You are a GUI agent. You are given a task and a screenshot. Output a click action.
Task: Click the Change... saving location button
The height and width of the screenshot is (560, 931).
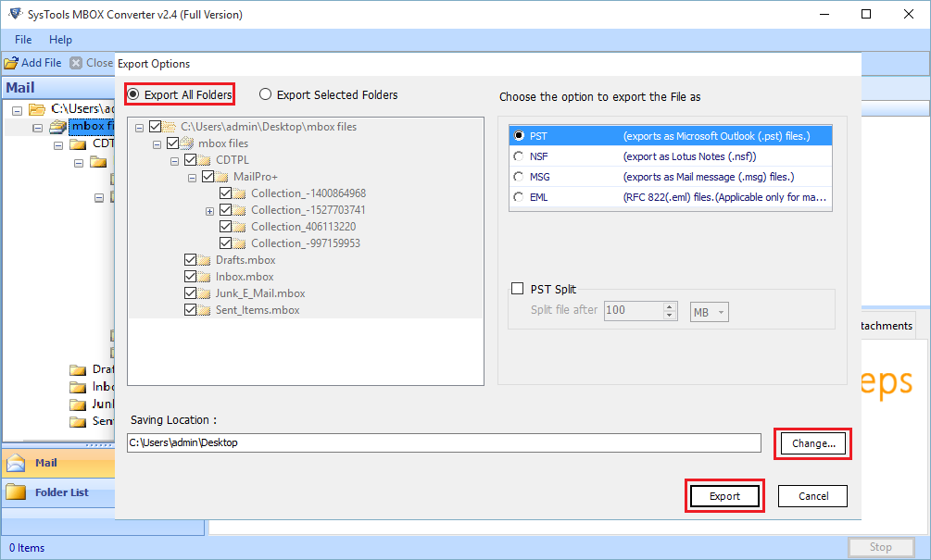point(813,443)
